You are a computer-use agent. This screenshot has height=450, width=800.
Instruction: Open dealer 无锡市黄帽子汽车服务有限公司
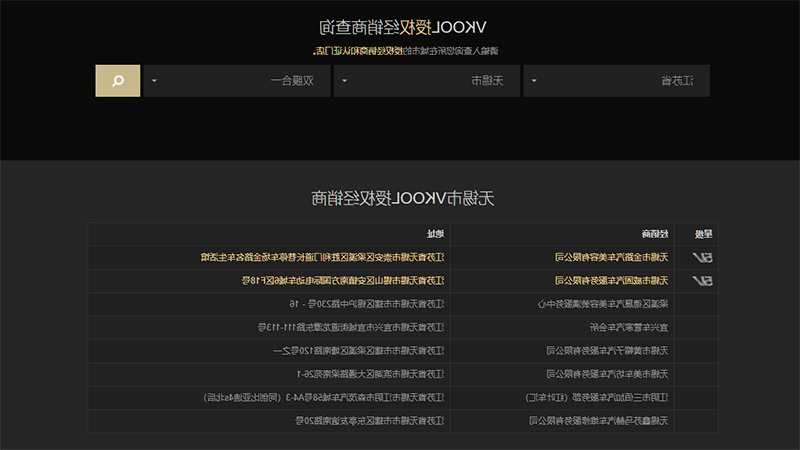(607, 351)
